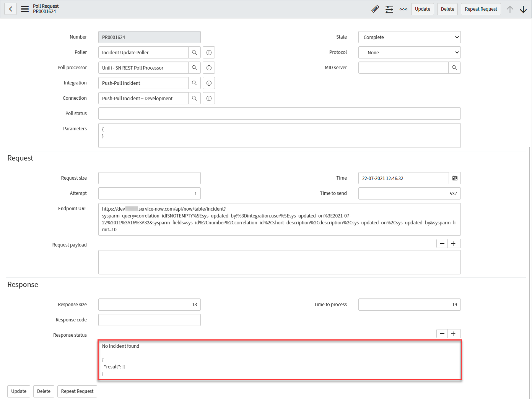This screenshot has width=532, height=399.
Task: Open the State dropdown
Action: 409,37
